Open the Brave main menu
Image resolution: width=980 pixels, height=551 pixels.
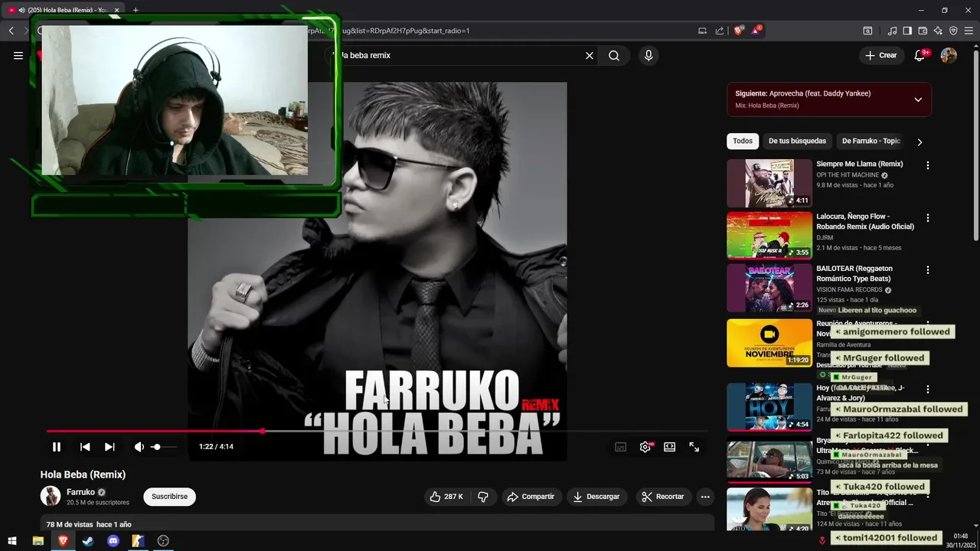[969, 31]
